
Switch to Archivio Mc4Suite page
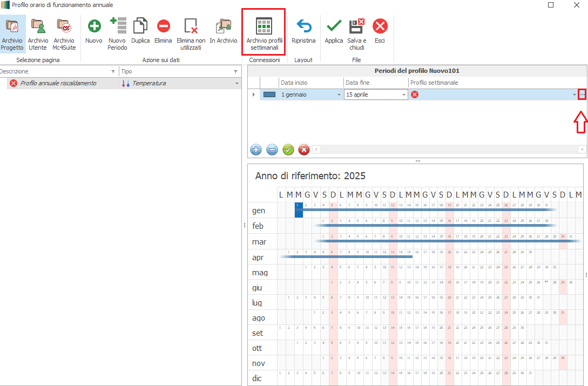[64, 26]
